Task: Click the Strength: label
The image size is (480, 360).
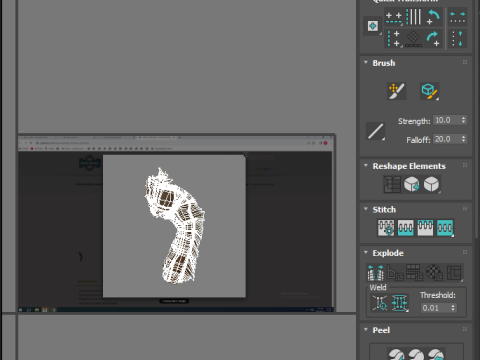Action: 414,121
